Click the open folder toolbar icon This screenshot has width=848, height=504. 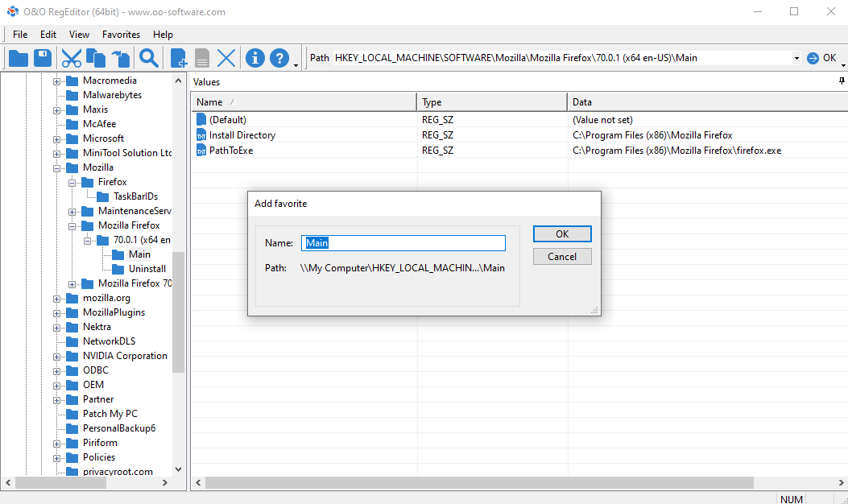click(x=19, y=58)
